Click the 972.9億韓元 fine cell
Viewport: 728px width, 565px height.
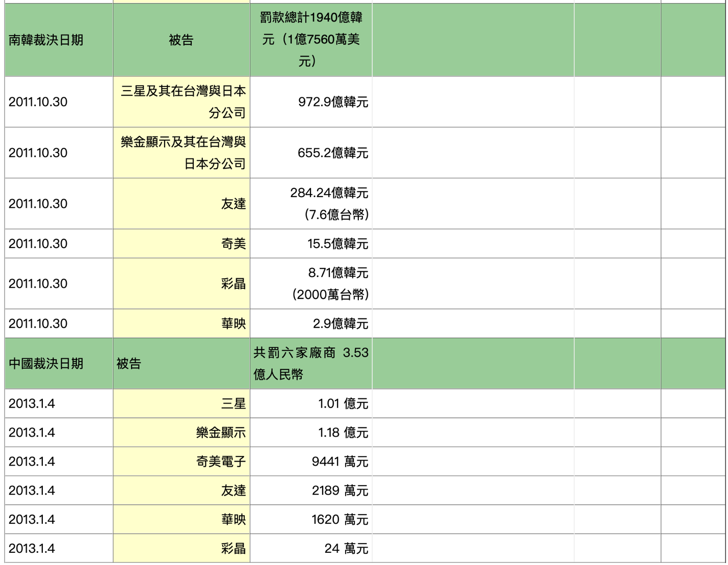coord(311,102)
